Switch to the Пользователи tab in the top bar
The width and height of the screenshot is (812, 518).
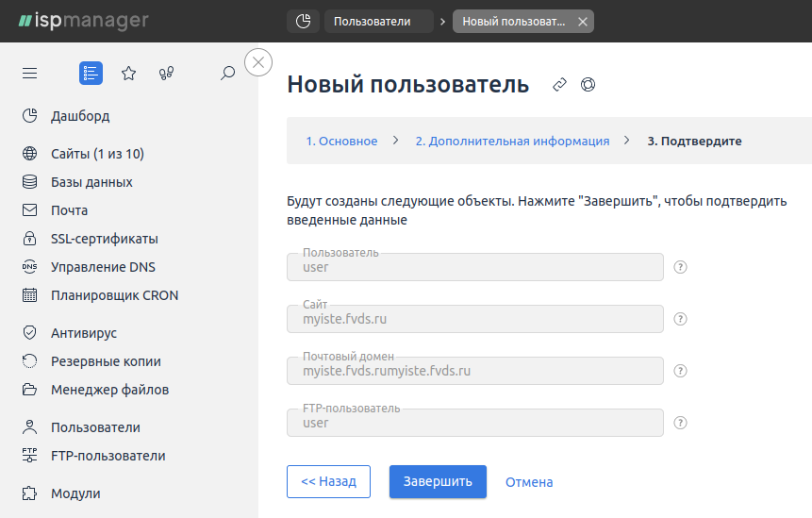[378, 22]
